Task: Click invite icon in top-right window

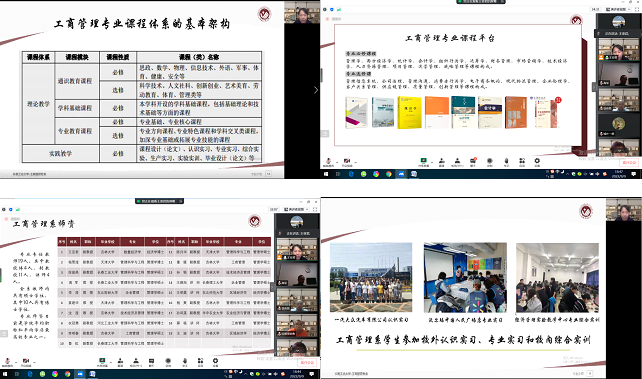Action: [x=442, y=161]
